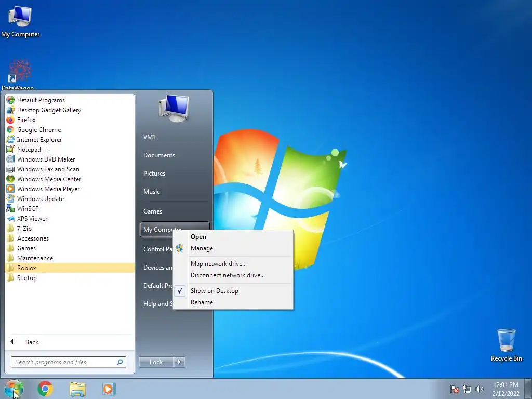
Task: Open Windows Update
Action: [x=70, y=198]
